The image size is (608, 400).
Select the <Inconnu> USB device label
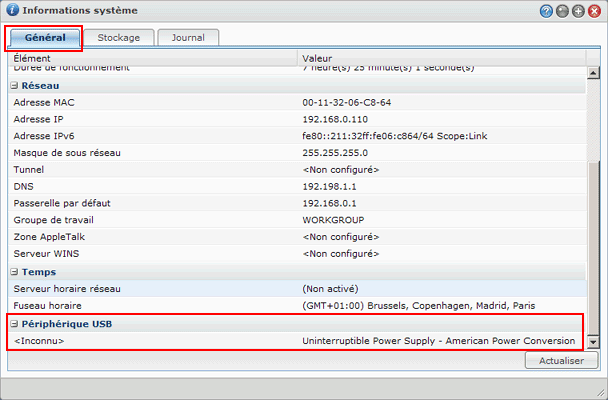(x=39, y=341)
